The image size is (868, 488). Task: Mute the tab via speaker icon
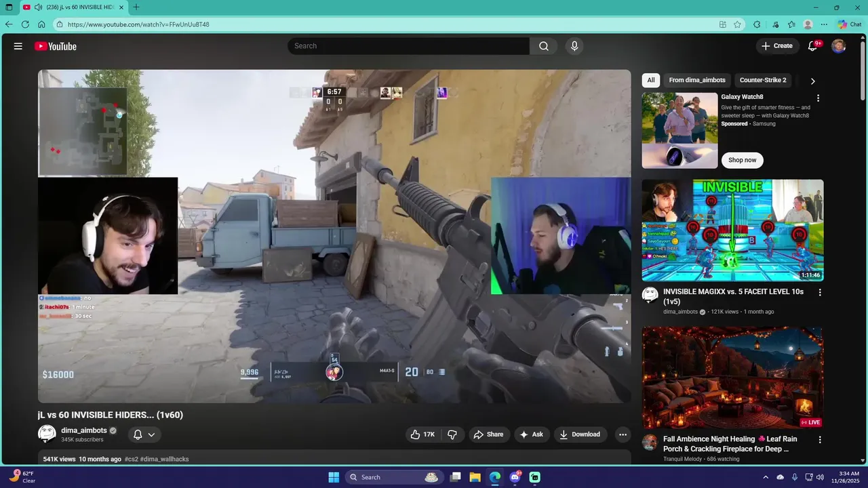[38, 7]
